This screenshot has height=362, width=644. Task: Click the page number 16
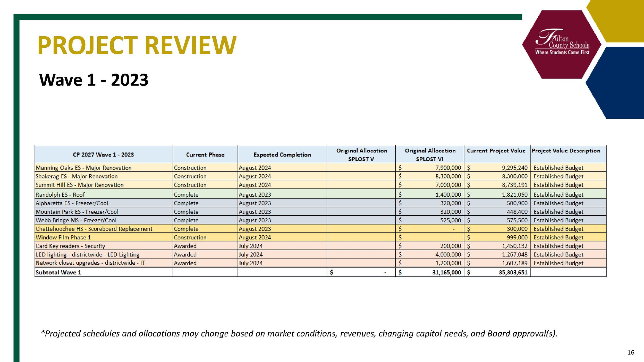pos(631,352)
